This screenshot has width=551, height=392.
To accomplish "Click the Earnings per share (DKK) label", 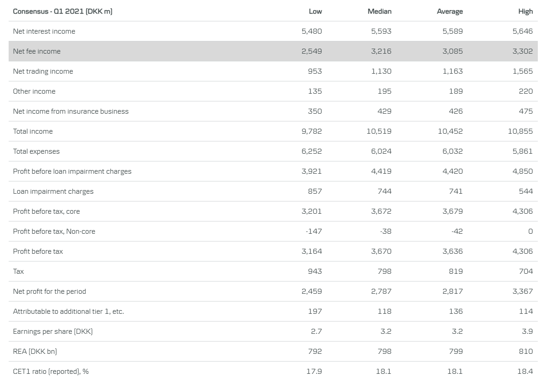I will click(x=53, y=332).
